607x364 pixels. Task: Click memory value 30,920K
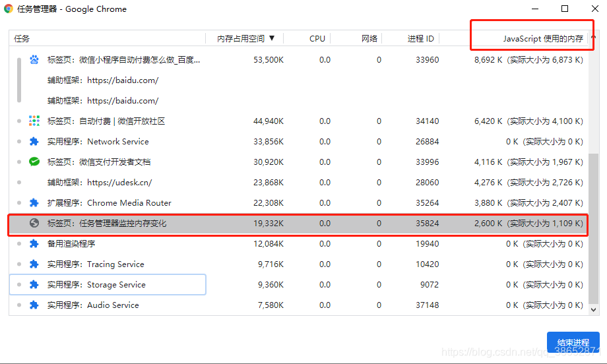[269, 162]
